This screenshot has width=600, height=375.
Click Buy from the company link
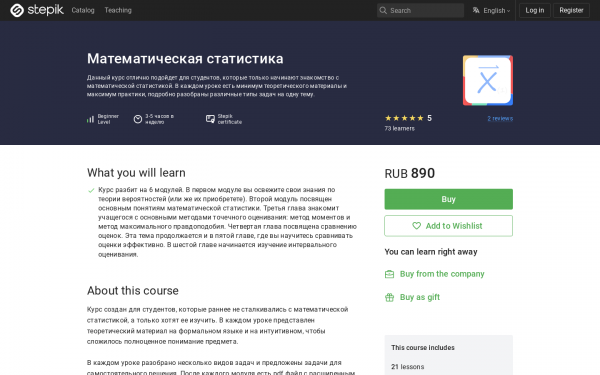(x=442, y=274)
